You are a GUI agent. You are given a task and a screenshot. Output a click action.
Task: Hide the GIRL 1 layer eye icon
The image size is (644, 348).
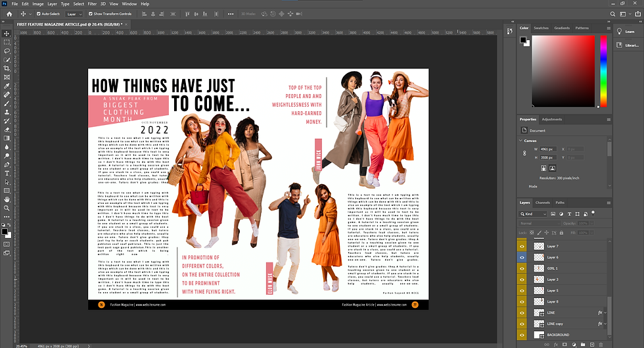(522, 268)
